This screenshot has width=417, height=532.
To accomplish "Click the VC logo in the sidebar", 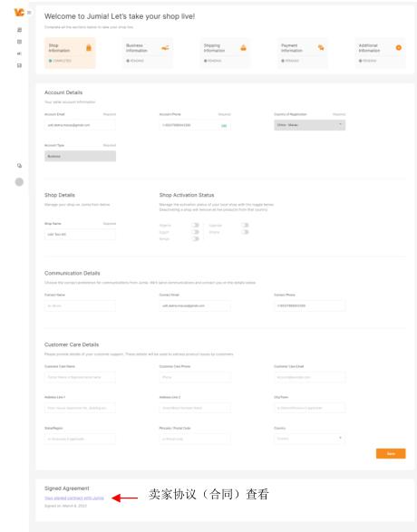I will (x=19, y=12).
